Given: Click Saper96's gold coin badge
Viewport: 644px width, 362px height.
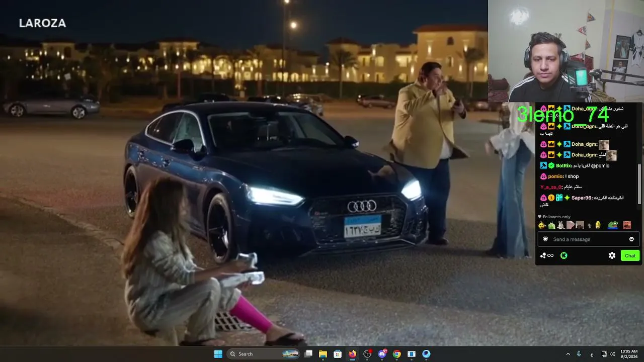Looking at the screenshot, I should point(551,198).
